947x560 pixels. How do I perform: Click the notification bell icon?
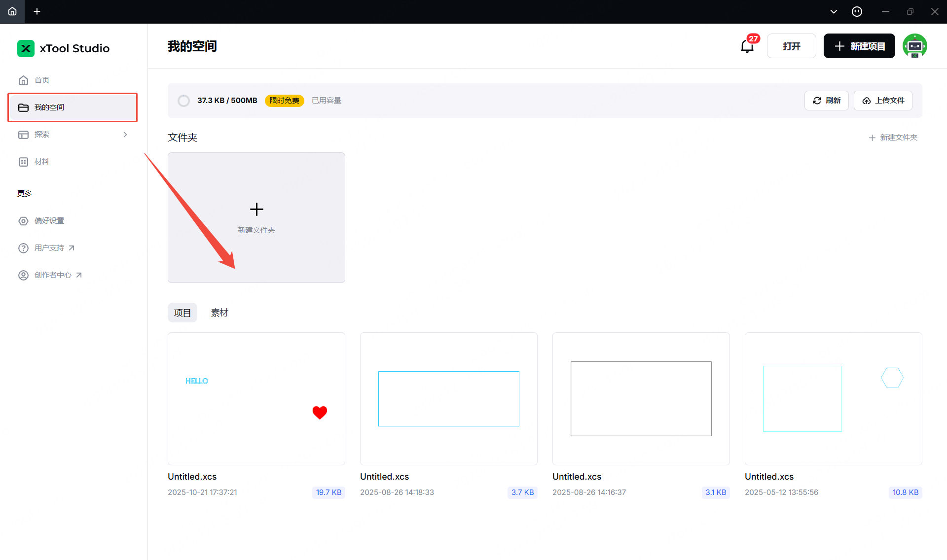point(747,46)
